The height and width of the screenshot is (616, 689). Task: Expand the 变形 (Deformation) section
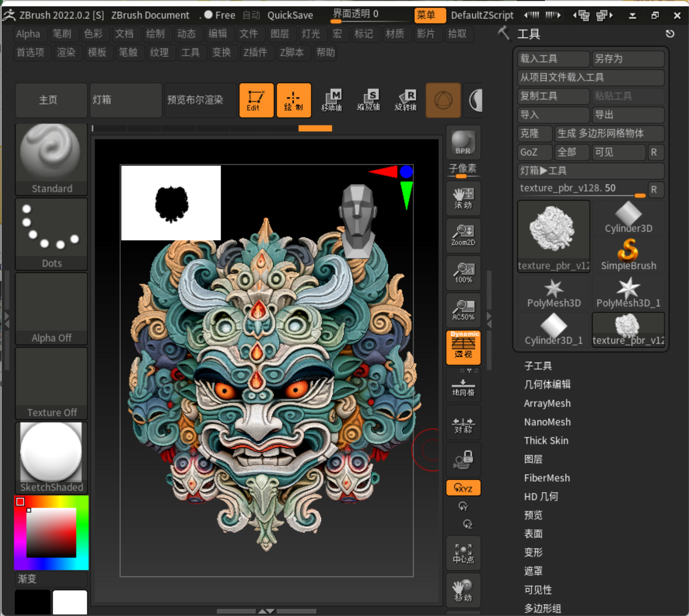point(533,553)
